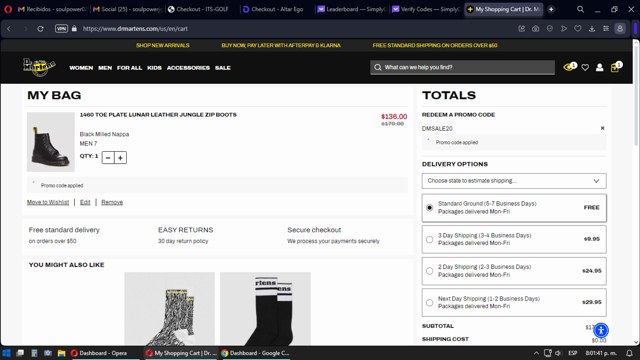Open the Opera menu icon
Viewport: 640px width, 360px height.
(x=8, y=9)
